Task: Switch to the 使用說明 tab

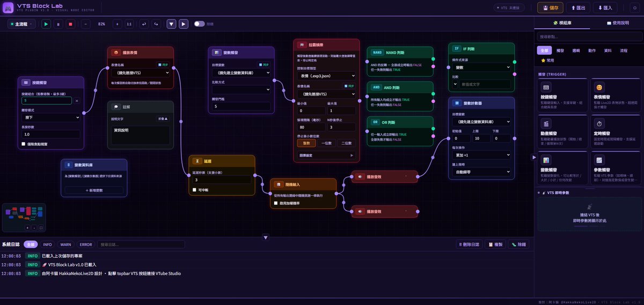Action: click(617, 24)
